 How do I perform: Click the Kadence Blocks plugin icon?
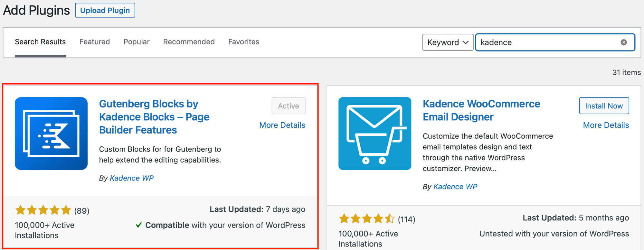[x=51, y=134]
